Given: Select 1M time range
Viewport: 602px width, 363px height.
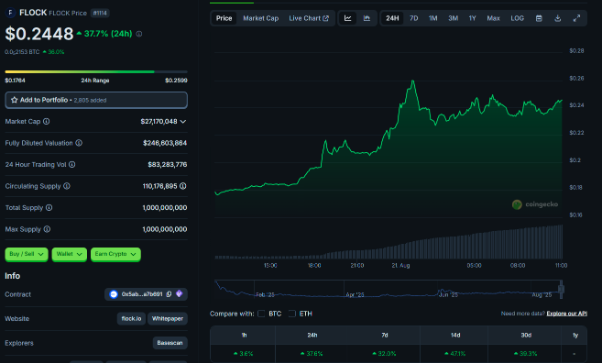Looking at the screenshot, I should coord(433,18).
